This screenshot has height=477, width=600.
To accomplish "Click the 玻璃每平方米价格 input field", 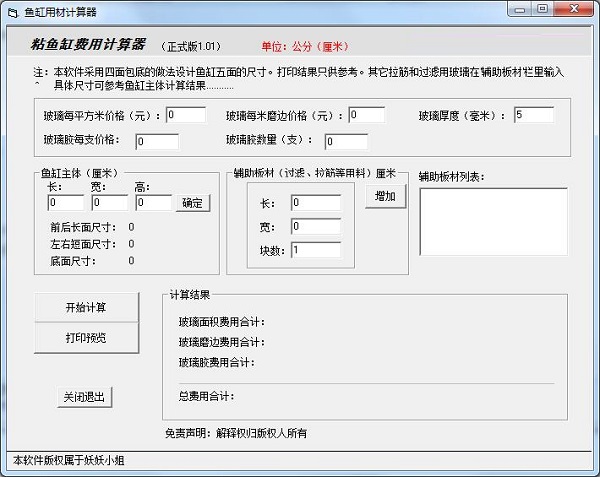I will [185, 115].
